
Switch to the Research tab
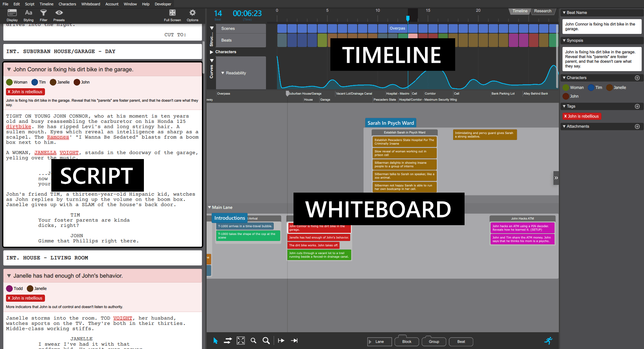(542, 11)
